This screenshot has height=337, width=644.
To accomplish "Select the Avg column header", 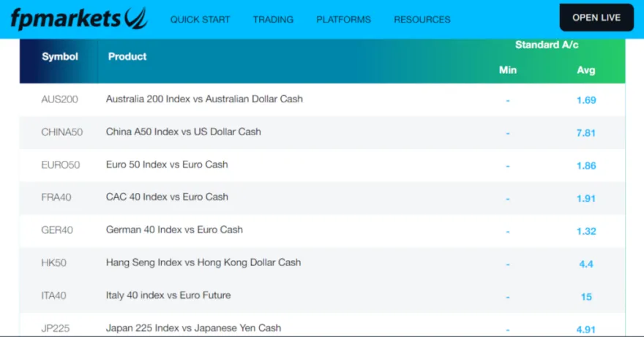I will [585, 70].
